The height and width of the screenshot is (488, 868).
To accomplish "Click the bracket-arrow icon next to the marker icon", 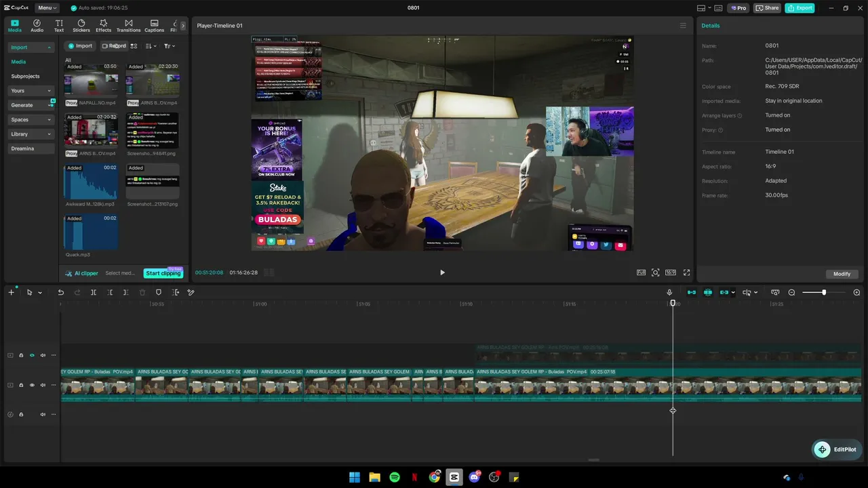I will click(x=175, y=292).
